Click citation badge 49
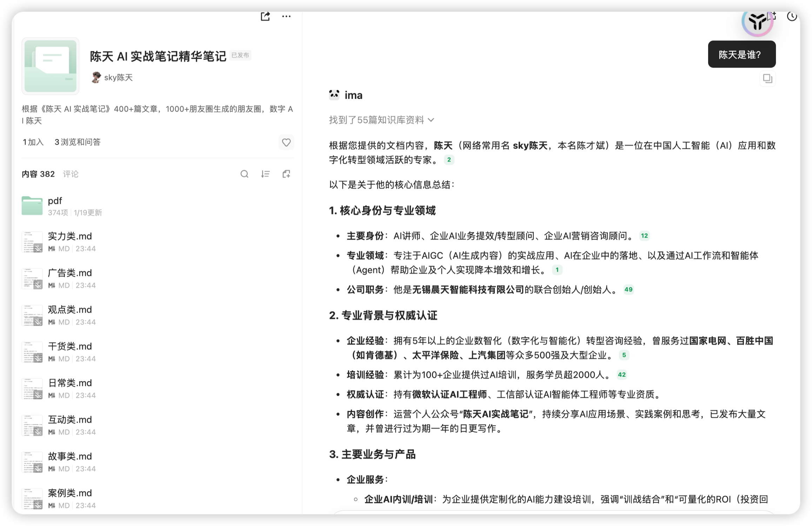Screen dimensions: 812x526 tap(628, 289)
